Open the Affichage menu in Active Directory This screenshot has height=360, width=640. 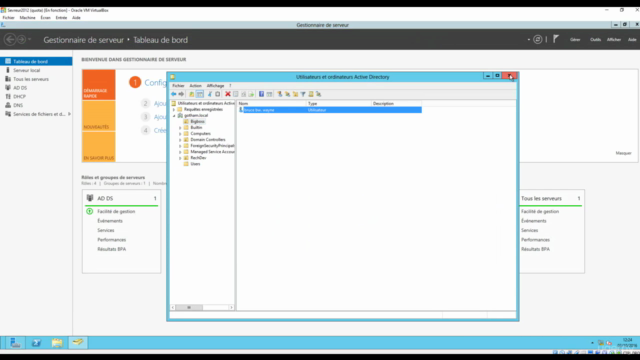[216, 86]
